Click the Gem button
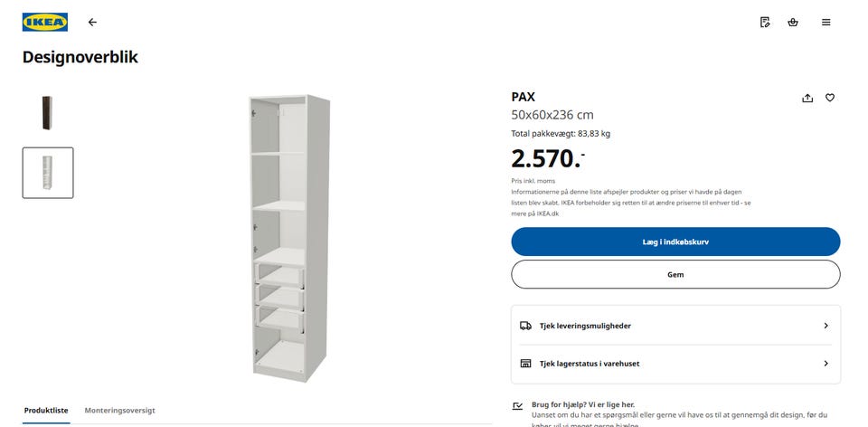868x427 pixels. pyautogui.click(x=675, y=274)
